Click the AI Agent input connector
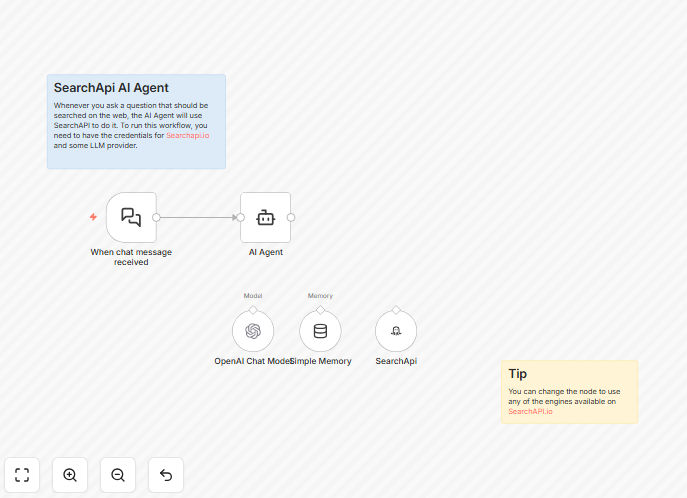The height and width of the screenshot is (498, 687). click(x=241, y=217)
